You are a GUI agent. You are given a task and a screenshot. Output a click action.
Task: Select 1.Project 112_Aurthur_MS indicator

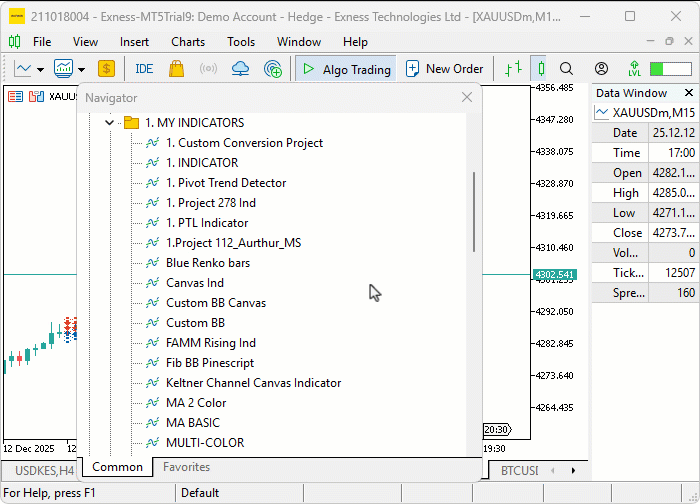(x=233, y=243)
